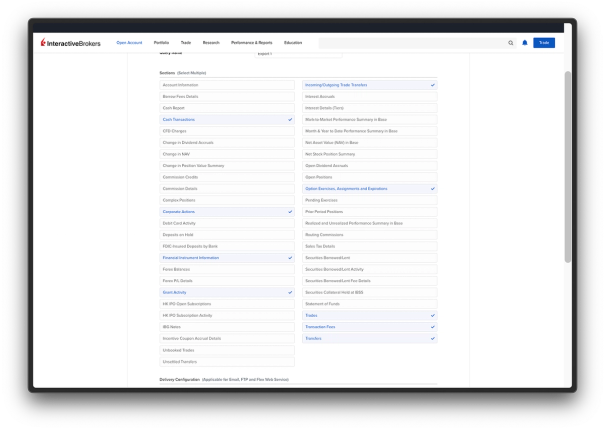The width and height of the screenshot is (605, 430).
Task: Select Mark-to-Market Performance Summary in Base
Action: pyautogui.click(x=370, y=120)
